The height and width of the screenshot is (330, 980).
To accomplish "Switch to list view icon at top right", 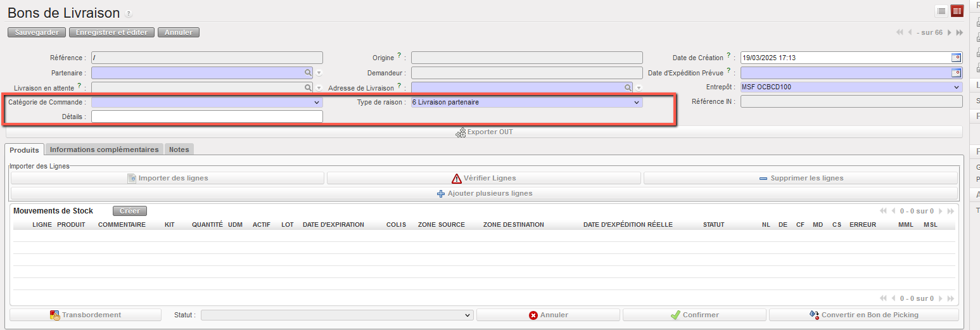I will [x=941, y=11].
